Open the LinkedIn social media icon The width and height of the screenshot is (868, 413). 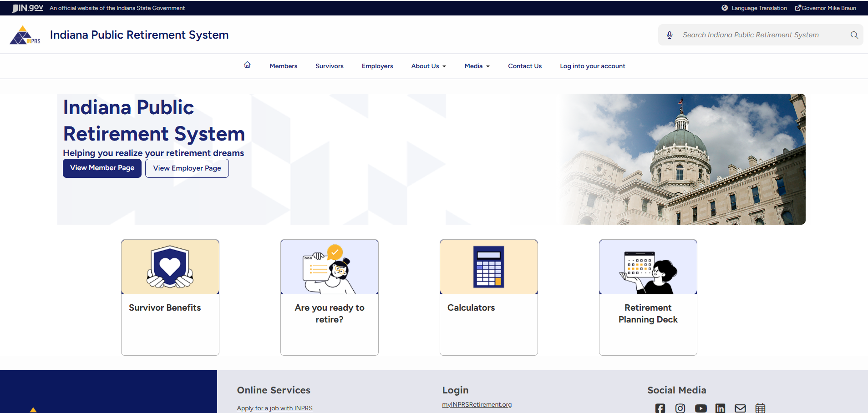pyautogui.click(x=720, y=408)
